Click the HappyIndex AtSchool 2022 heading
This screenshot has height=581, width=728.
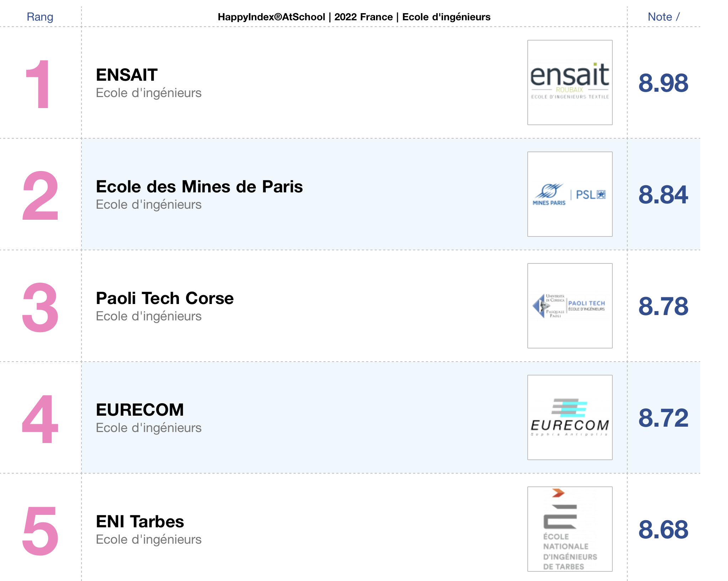pyautogui.click(x=354, y=17)
